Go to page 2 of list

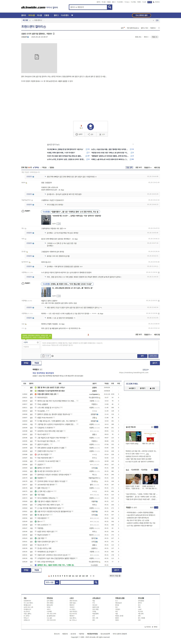tap(51, 576)
